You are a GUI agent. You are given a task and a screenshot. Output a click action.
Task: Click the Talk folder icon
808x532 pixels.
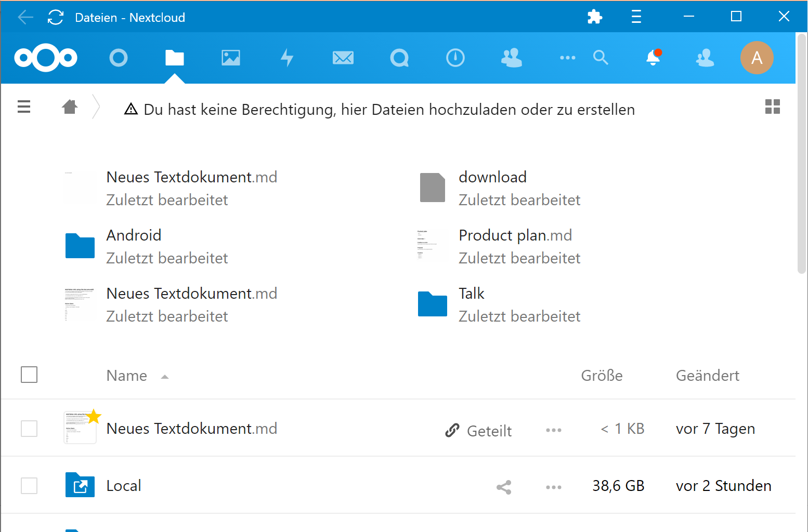pyautogui.click(x=433, y=304)
